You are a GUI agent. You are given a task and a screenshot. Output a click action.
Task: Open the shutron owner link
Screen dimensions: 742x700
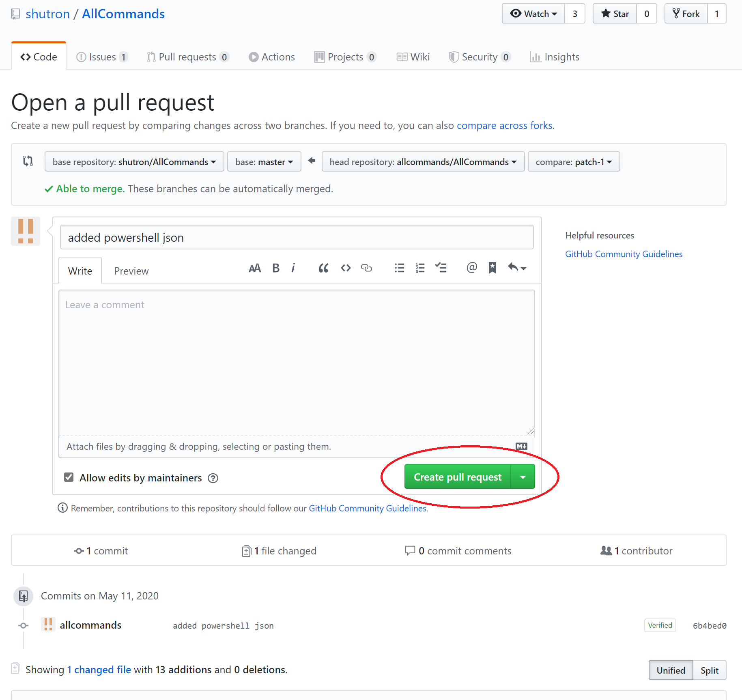48,14
